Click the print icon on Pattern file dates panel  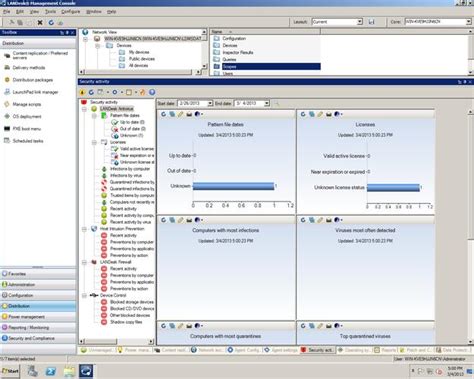click(x=189, y=114)
